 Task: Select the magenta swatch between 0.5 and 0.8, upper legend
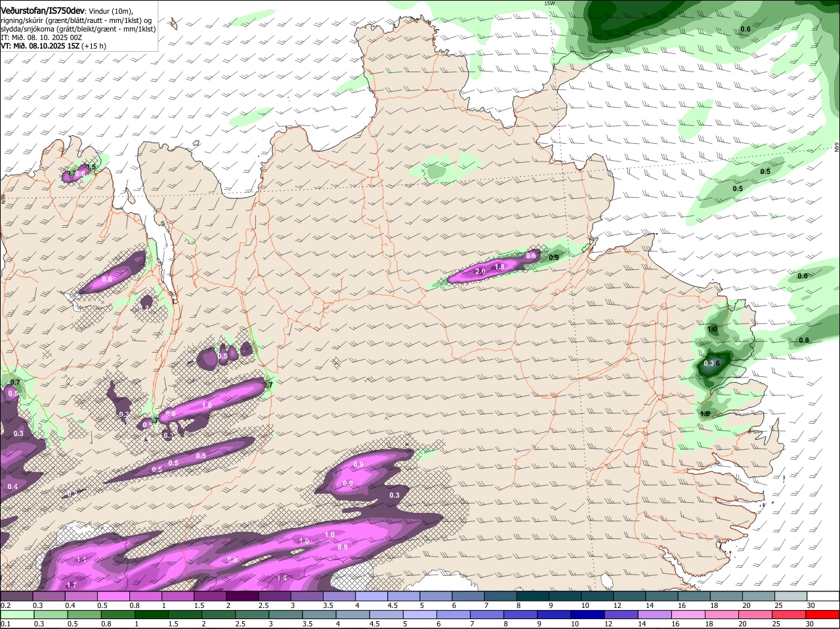click(113, 596)
